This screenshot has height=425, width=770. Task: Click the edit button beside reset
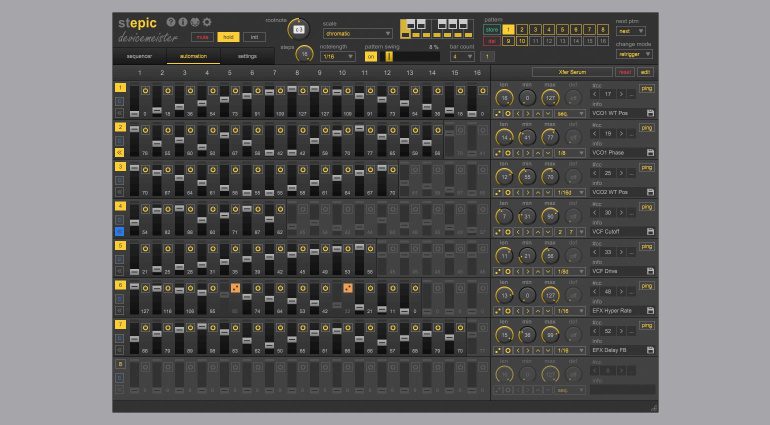click(x=646, y=72)
